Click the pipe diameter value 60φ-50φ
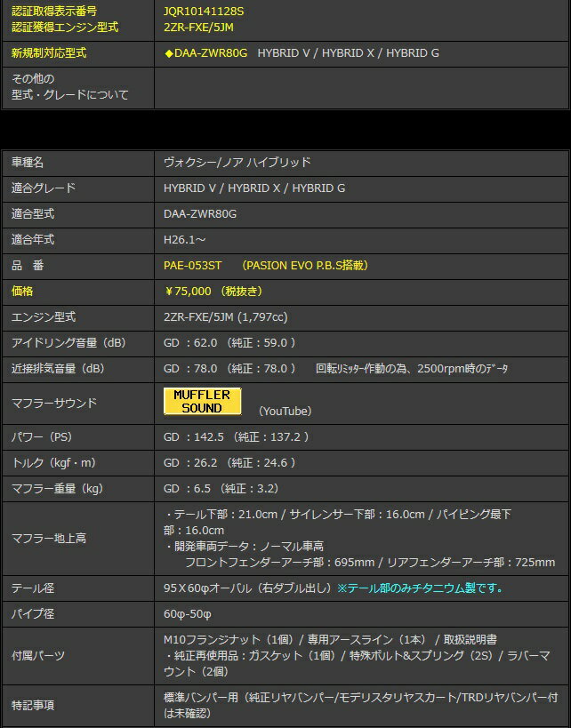This screenshot has height=728, width=571. [188, 614]
